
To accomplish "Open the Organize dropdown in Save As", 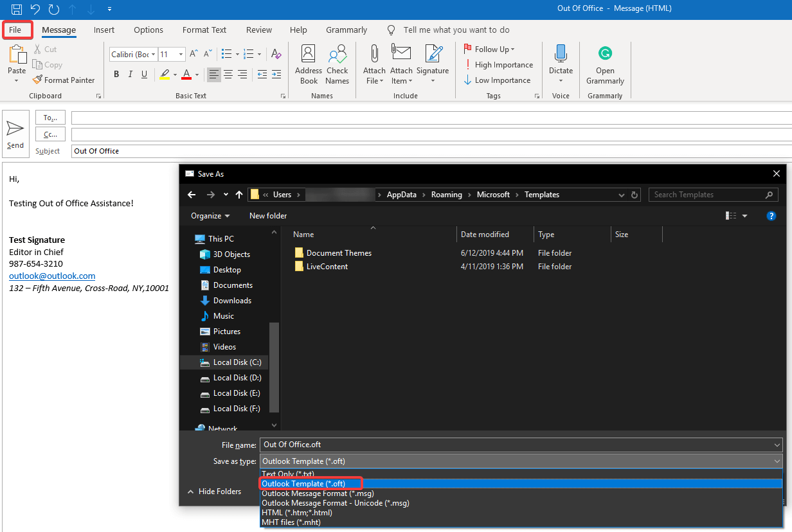I will (x=210, y=216).
